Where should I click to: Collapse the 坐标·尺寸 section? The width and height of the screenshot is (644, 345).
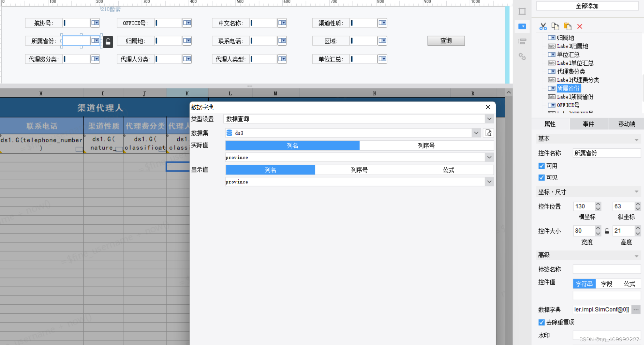(x=636, y=192)
